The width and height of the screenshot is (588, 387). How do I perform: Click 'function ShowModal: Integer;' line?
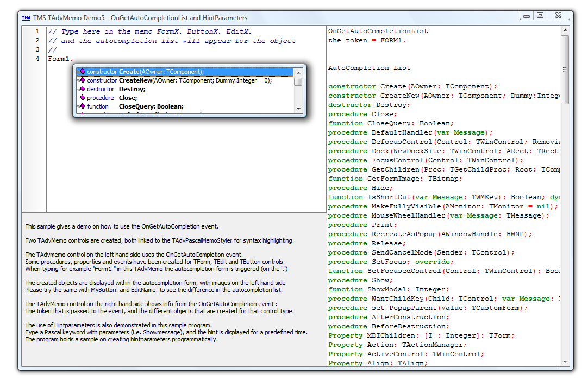point(389,290)
